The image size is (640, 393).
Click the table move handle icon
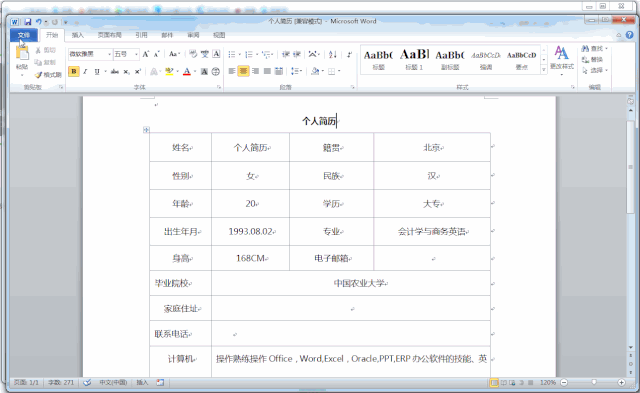tap(146, 130)
